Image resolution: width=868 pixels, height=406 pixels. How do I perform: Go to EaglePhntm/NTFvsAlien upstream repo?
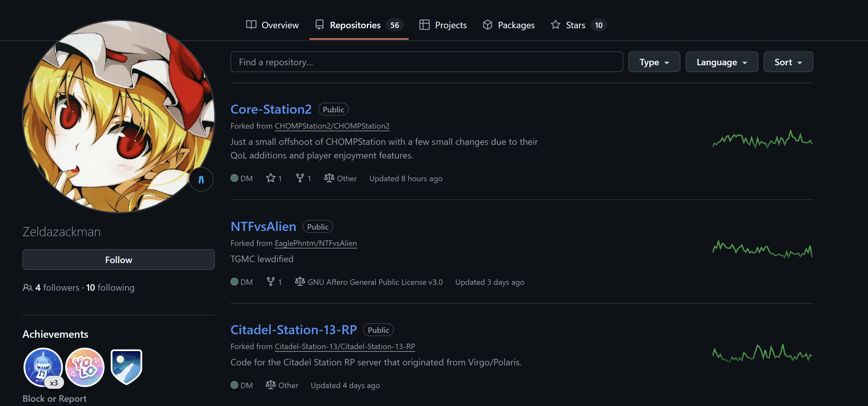click(316, 243)
